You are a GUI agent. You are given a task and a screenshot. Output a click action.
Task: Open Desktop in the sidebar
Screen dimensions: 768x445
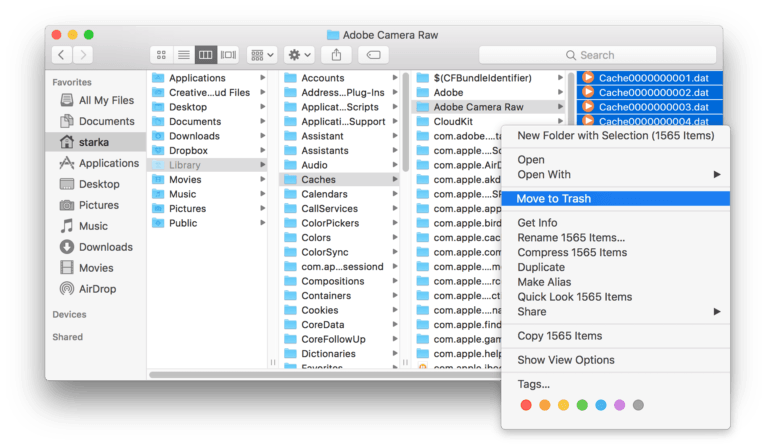coord(96,185)
